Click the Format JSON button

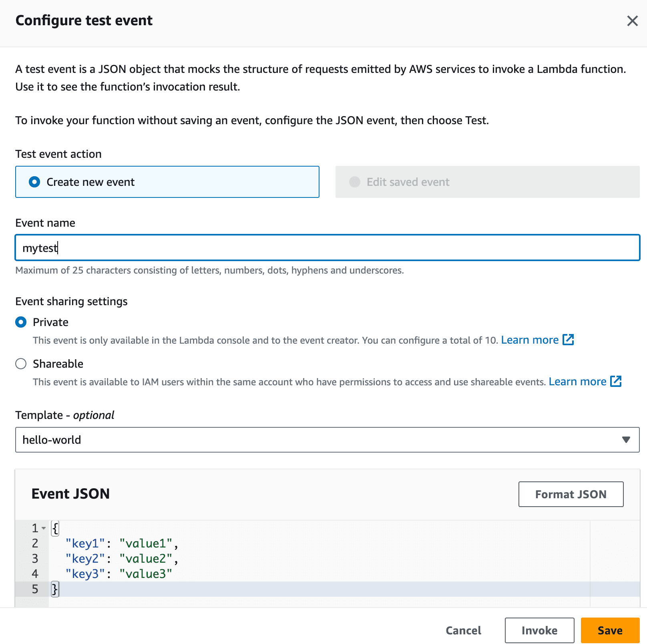tap(570, 494)
